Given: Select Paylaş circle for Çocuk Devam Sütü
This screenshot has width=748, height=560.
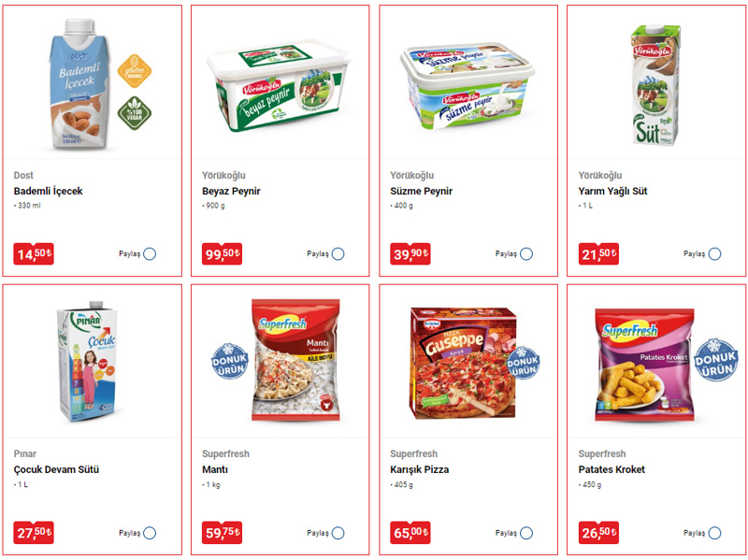Looking at the screenshot, I should coord(150,533).
